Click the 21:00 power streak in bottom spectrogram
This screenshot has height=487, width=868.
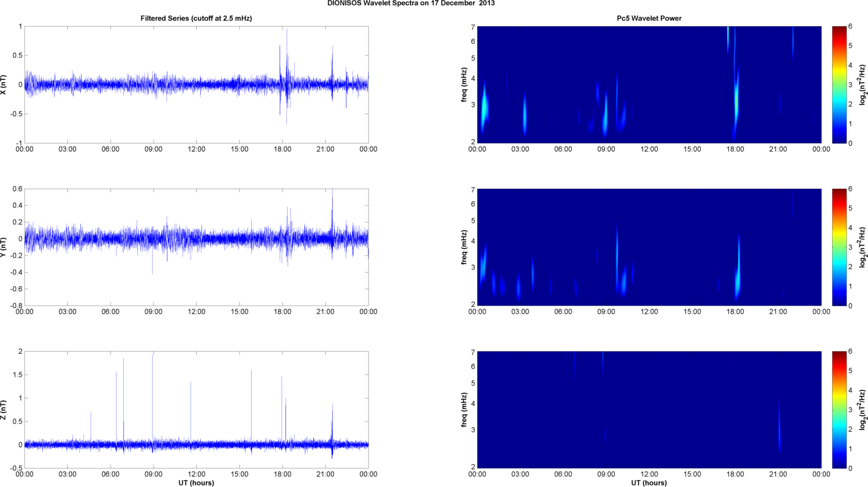click(780, 428)
